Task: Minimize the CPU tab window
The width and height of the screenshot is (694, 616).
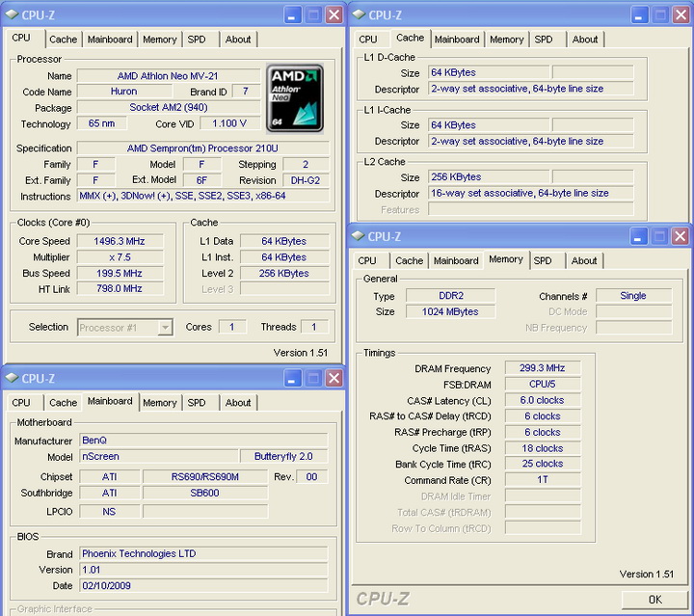Action: (292, 15)
